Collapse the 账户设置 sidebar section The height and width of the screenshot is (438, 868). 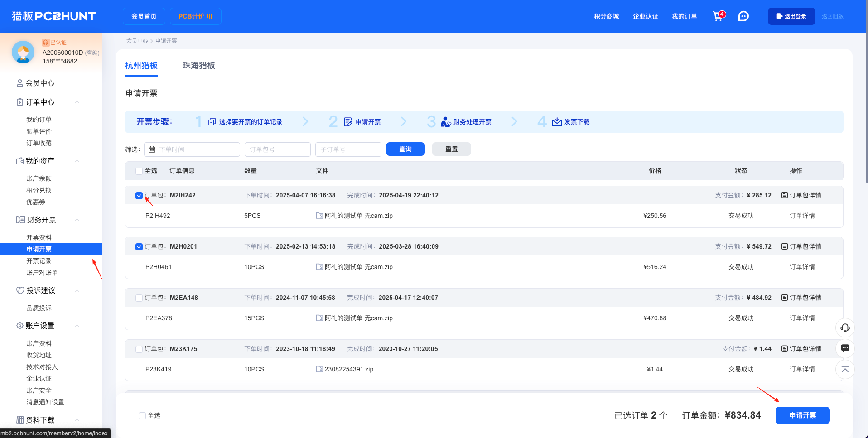pyautogui.click(x=77, y=326)
